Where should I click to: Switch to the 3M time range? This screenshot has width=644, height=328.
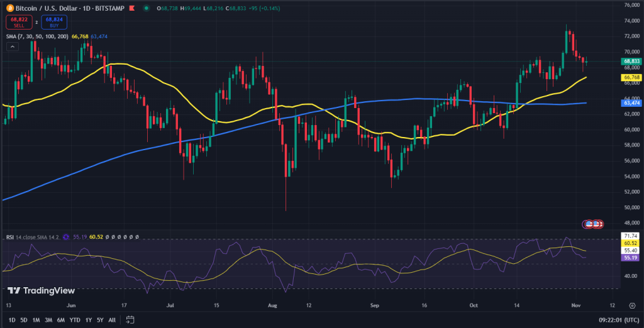coord(48,320)
